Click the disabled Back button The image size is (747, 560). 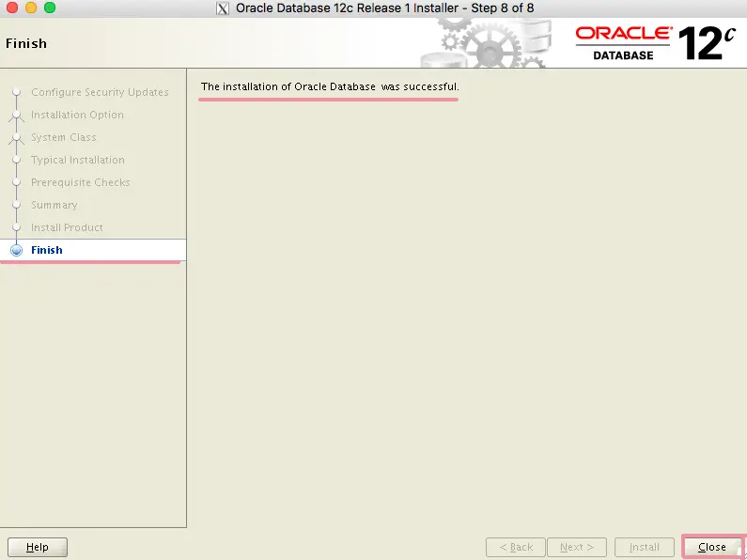click(516, 547)
